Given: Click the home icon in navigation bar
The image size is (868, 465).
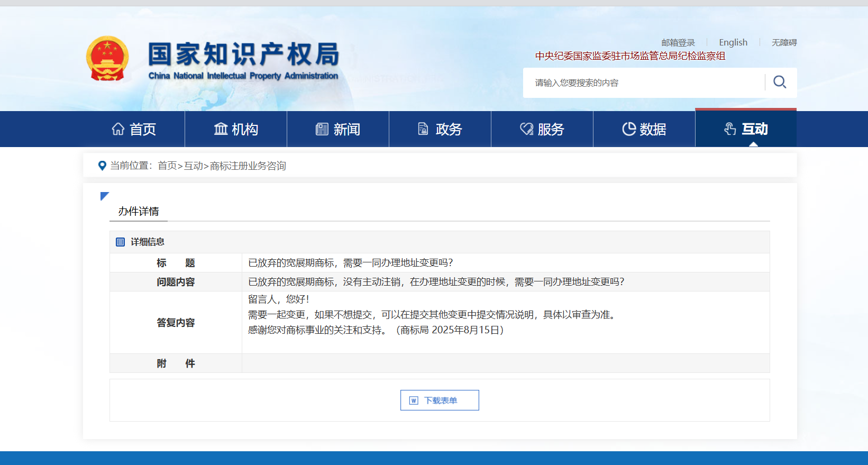Looking at the screenshot, I should [118, 129].
